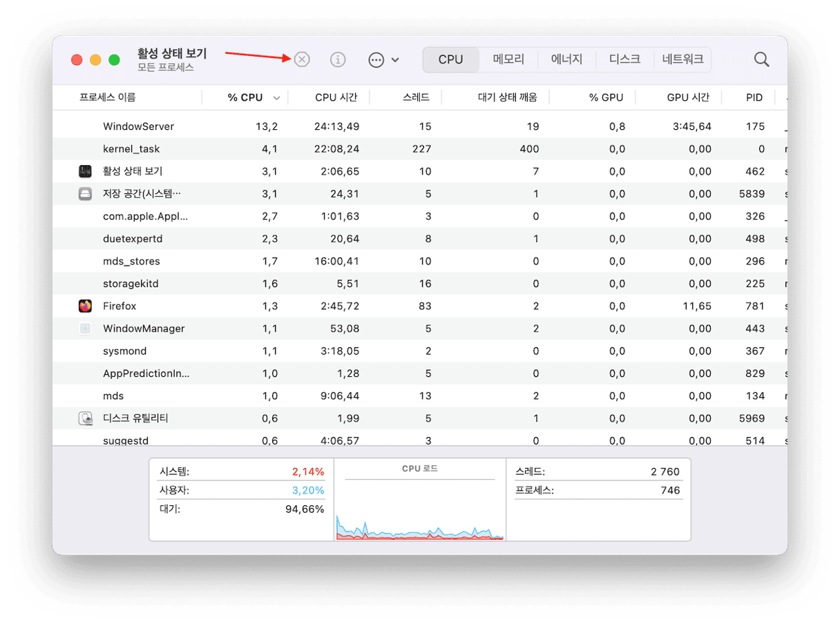Click the 디스크 유틸리티 icon
Image resolution: width=840 pixels, height=624 pixels.
[85, 418]
